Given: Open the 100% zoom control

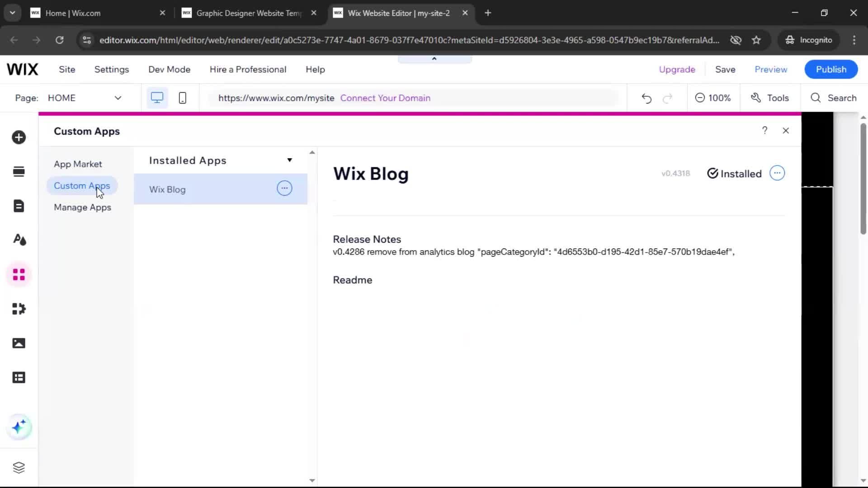Looking at the screenshot, I should [713, 98].
